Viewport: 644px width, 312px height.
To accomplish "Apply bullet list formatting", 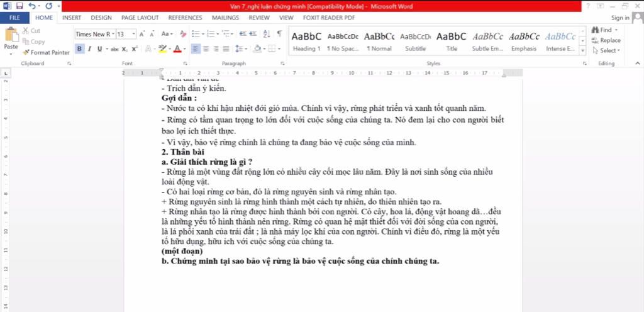I will point(195,34).
